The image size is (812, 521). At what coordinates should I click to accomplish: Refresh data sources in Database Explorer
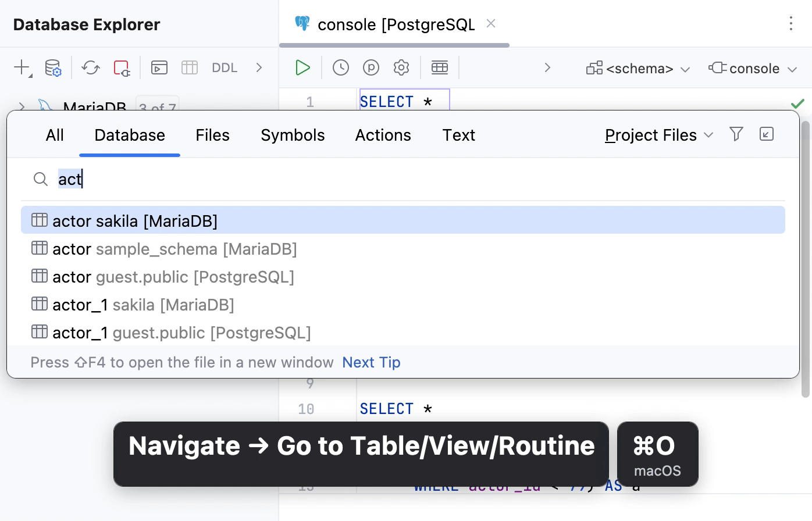click(x=90, y=68)
